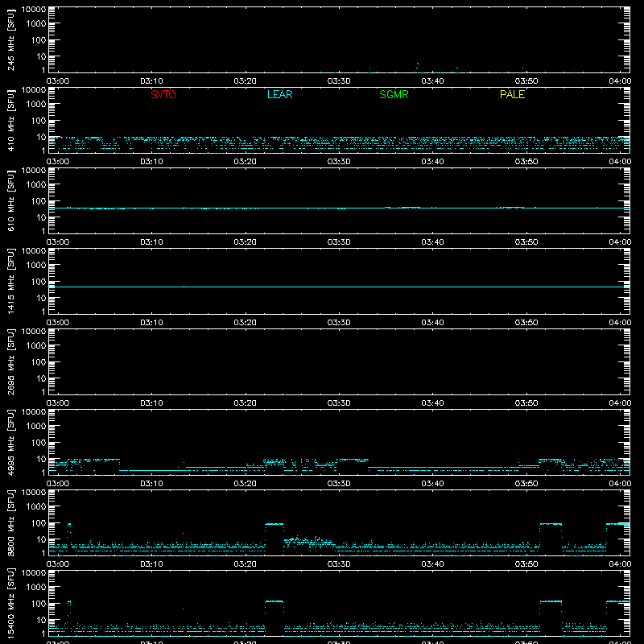Select the 610 MHz [SFU] axis label
This screenshot has height=644, width=644.
click(10, 200)
